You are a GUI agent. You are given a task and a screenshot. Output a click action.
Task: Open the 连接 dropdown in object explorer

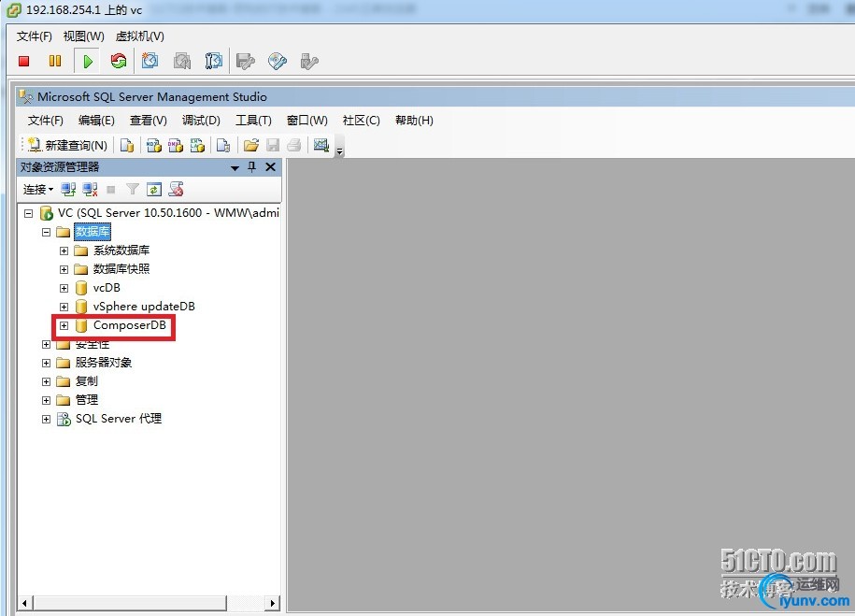pos(37,190)
